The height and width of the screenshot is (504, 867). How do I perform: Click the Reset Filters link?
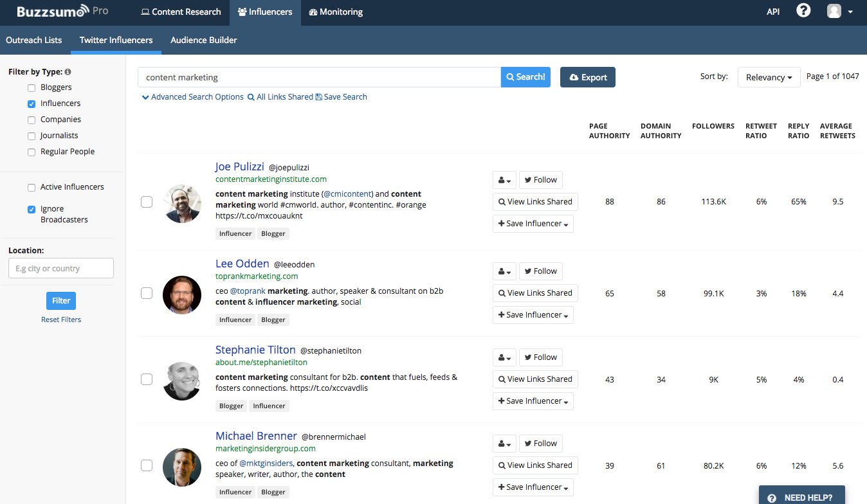[61, 319]
